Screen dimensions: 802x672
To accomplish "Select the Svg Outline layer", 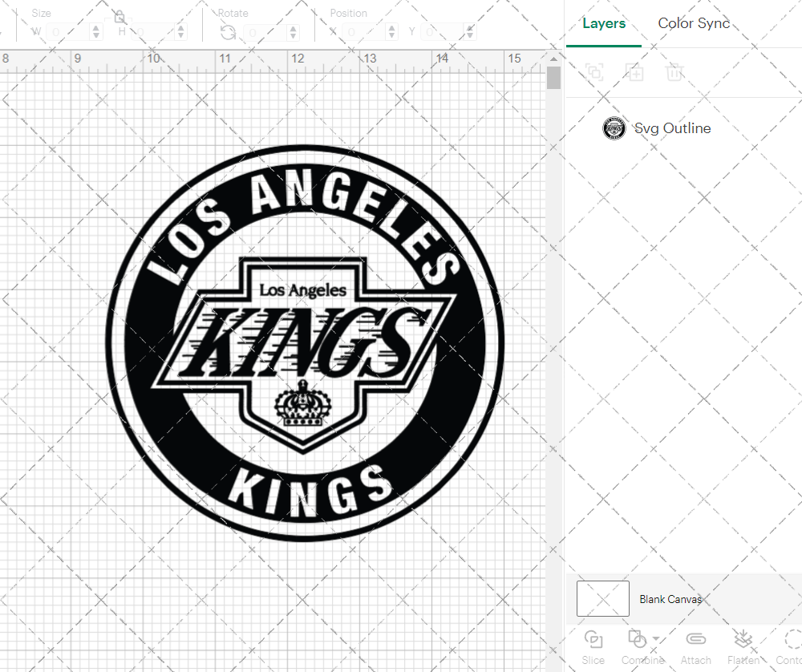I will coord(683,128).
